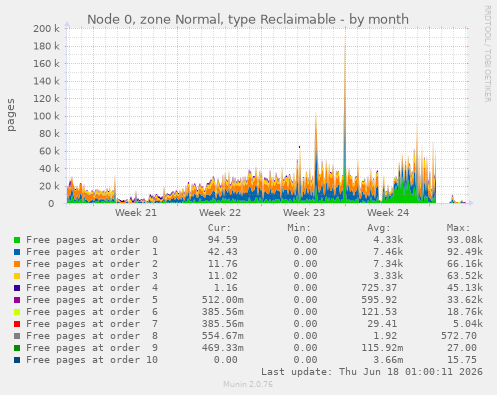Click max value 5.04k for order 7

pos(468,324)
